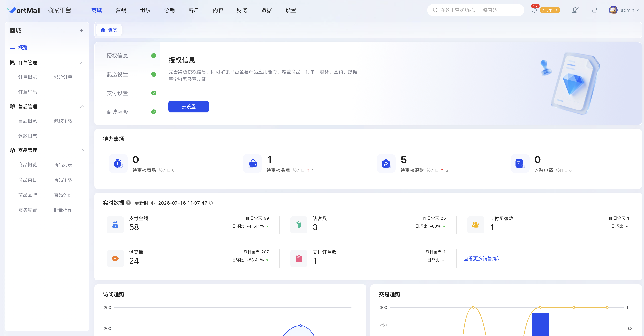Collapse the 售后管理 section chevron
The width and height of the screenshot is (644, 336).
(x=82, y=106)
